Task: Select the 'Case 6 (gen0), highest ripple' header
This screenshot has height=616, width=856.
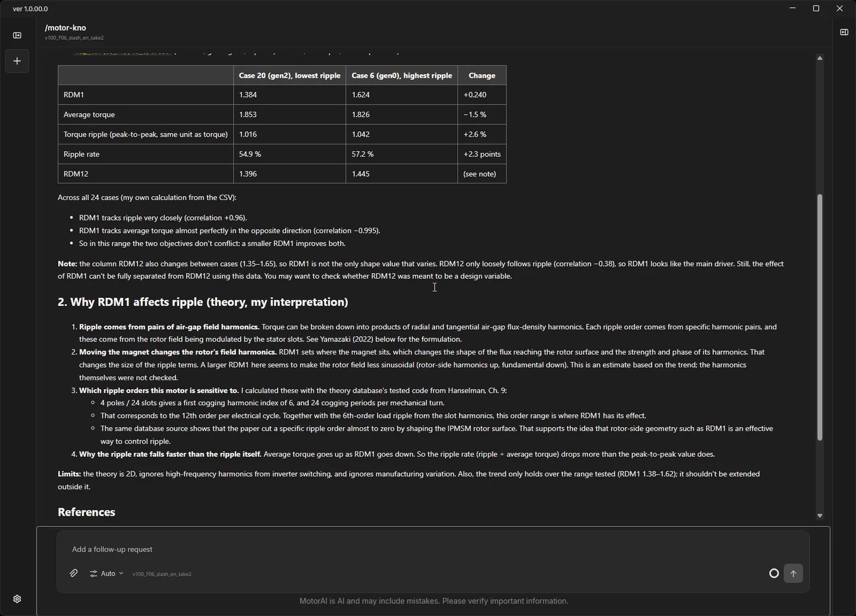Action: pyautogui.click(x=402, y=75)
